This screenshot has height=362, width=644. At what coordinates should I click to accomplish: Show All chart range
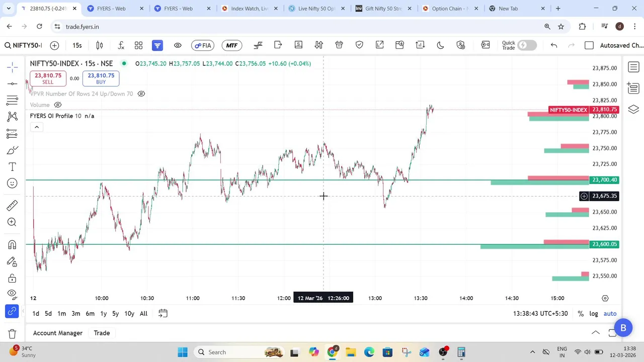[143, 314]
